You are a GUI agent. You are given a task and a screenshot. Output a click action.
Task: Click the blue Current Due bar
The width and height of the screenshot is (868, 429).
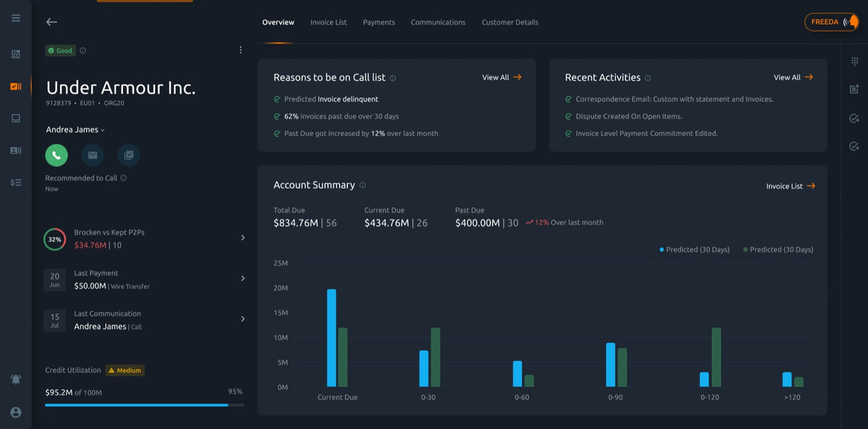coord(332,338)
